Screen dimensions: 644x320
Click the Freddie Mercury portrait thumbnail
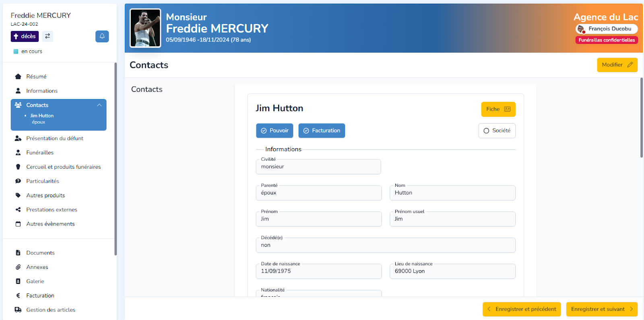coord(145,28)
